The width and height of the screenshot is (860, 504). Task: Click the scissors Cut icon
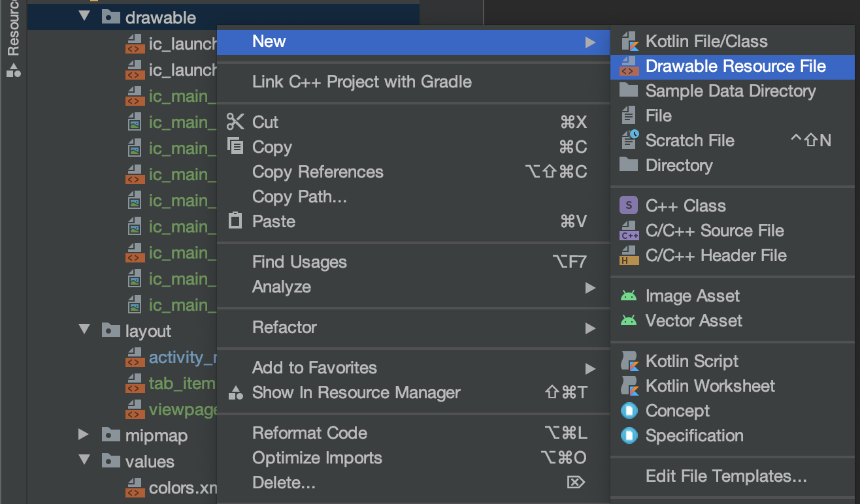[x=235, y=122]
